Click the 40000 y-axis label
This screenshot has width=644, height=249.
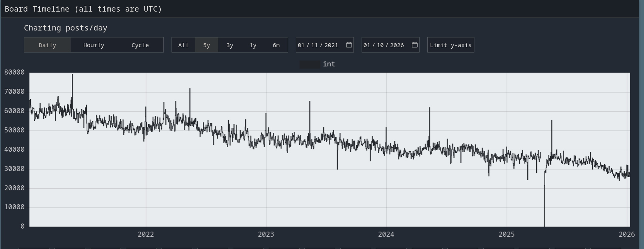(14, 149)
